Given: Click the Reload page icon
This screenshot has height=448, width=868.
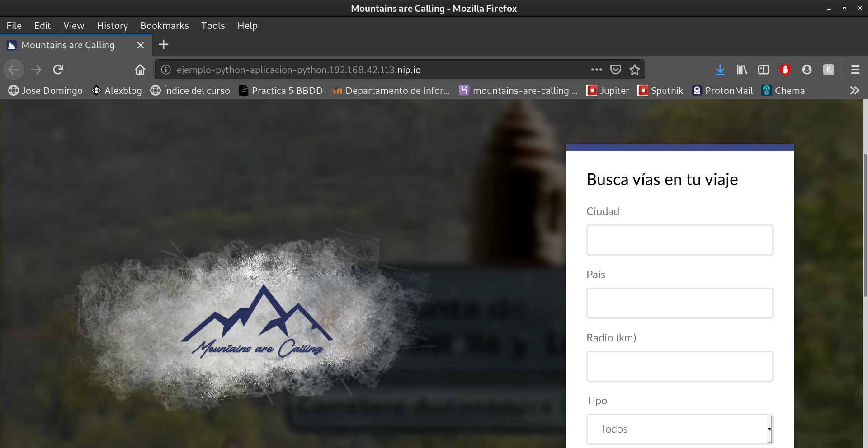Looking at the screenshot, I should point(58,70).
